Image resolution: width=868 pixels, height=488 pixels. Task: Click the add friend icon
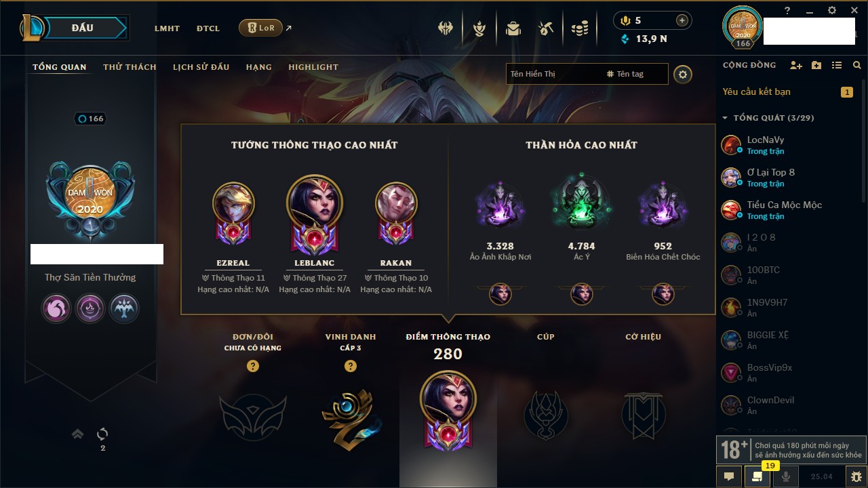(x=796, y=65)
